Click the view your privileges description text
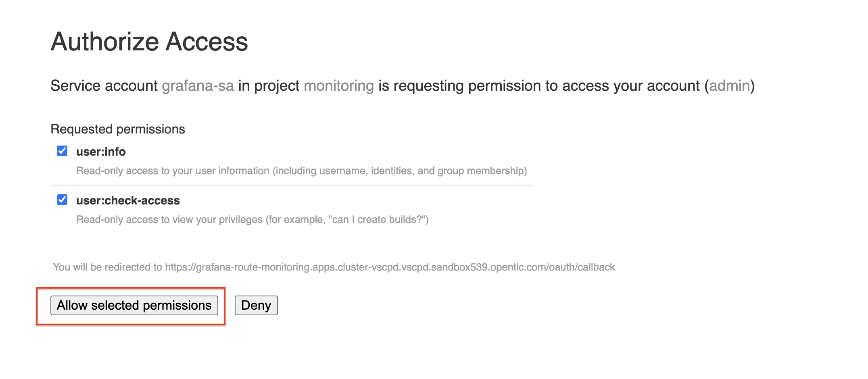This screenshot has height=379, width=868. 252,220
